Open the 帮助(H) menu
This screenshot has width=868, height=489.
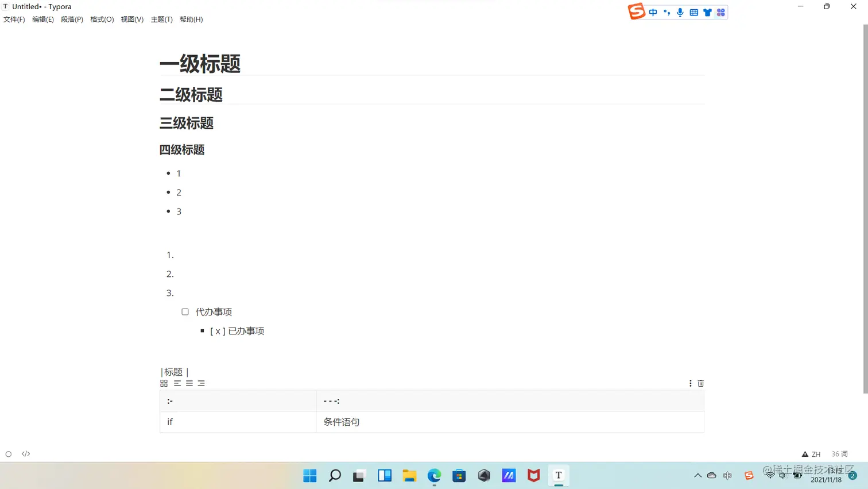(x=191, y=20)
